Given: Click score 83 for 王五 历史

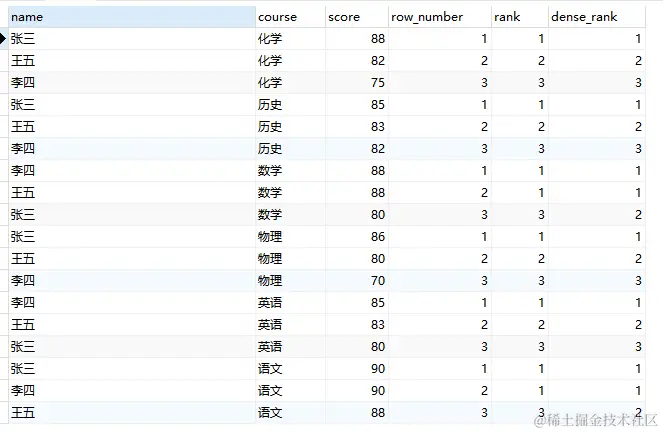Looking at the screenshot, I should coord(356,127).
